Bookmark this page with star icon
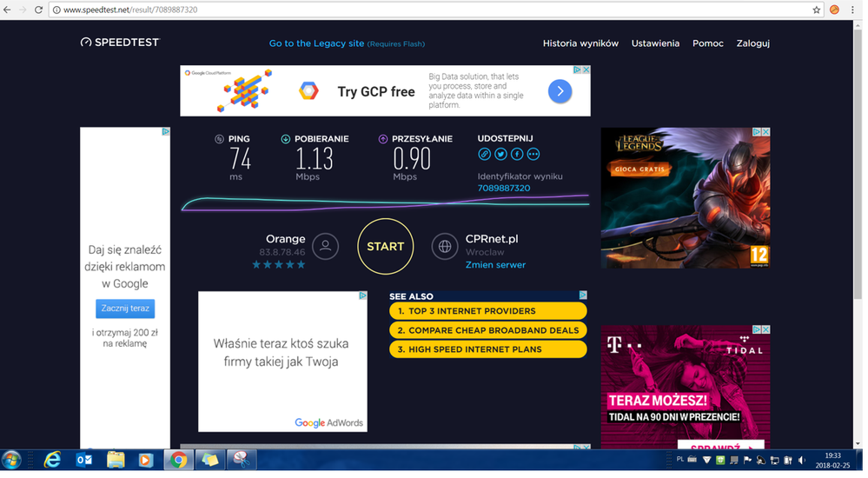The width and height of the screenshot is (868, 478). coord(816,10)
